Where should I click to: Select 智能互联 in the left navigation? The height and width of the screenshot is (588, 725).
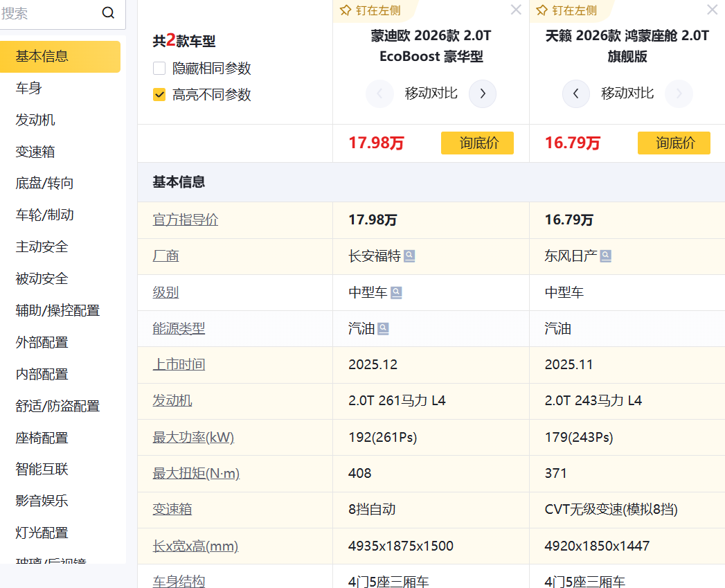click(x=42, y=469)
